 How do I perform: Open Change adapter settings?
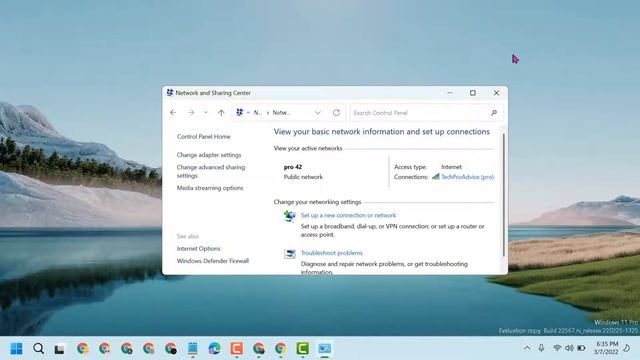tap(209, 155)
